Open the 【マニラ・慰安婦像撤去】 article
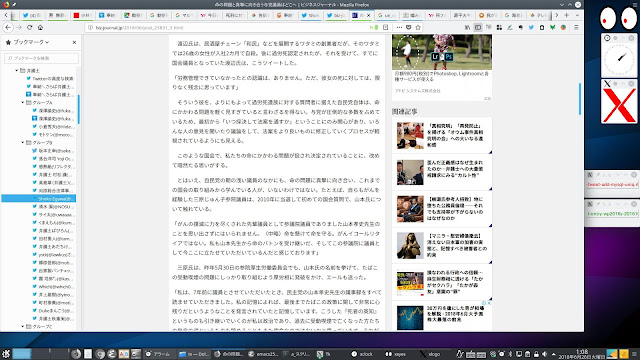 457,245
